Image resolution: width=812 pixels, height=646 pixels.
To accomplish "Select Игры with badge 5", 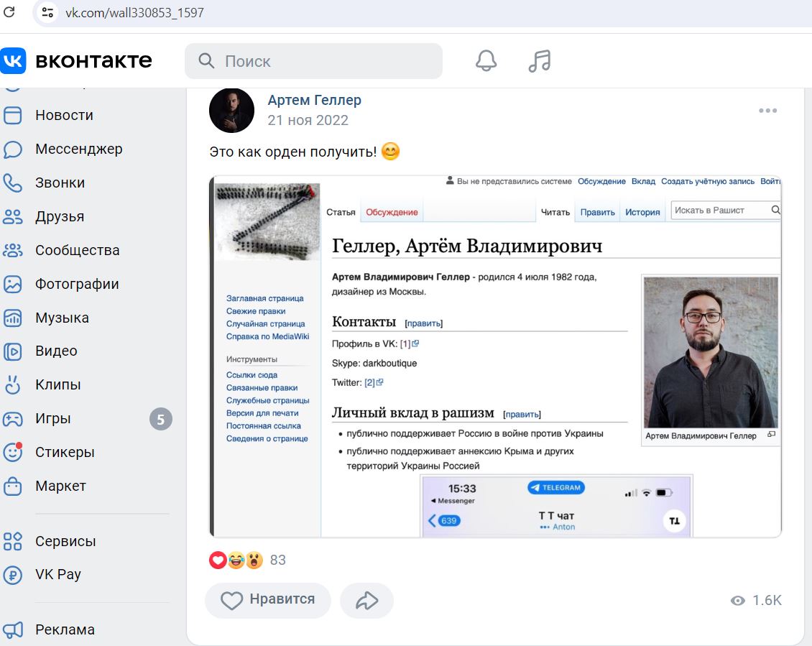I will pyautogui.click(x=86, y=419).
